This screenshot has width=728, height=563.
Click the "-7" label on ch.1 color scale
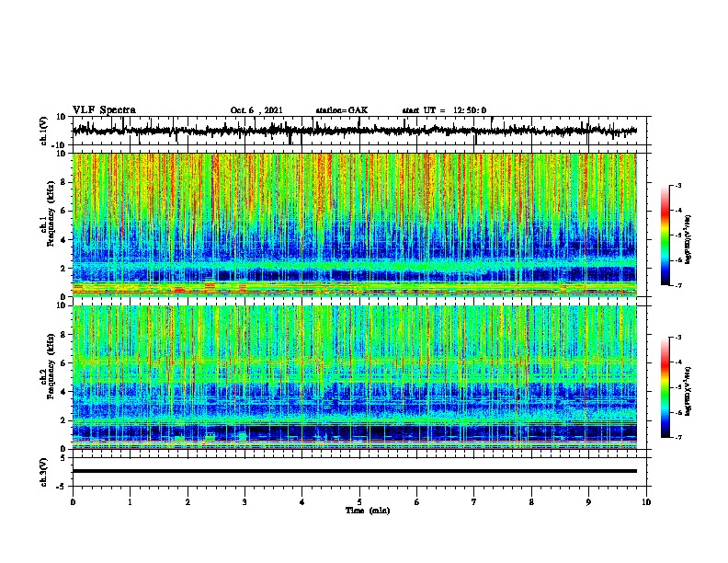point(678,285)
